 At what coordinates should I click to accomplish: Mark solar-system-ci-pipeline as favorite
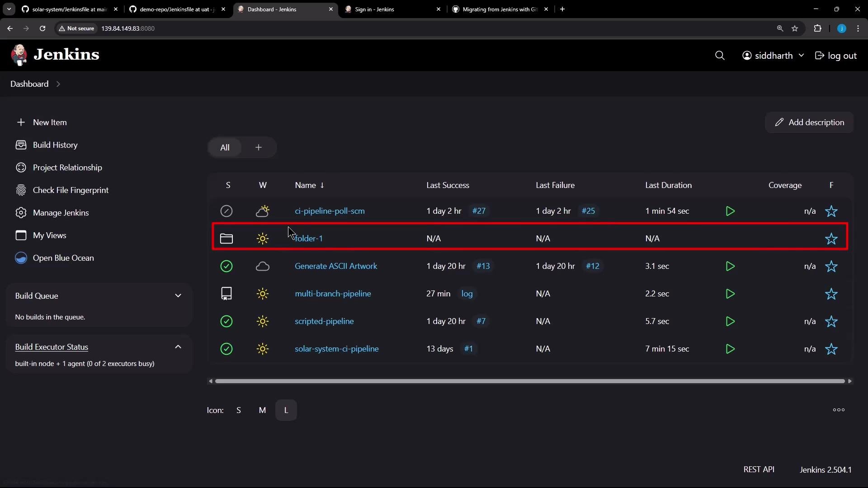pos(831,349)
